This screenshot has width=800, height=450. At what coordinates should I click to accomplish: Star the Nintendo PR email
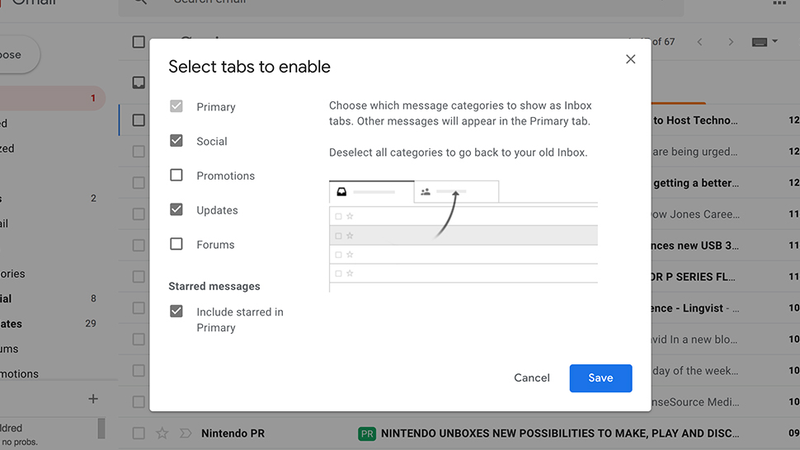(162, 433)
